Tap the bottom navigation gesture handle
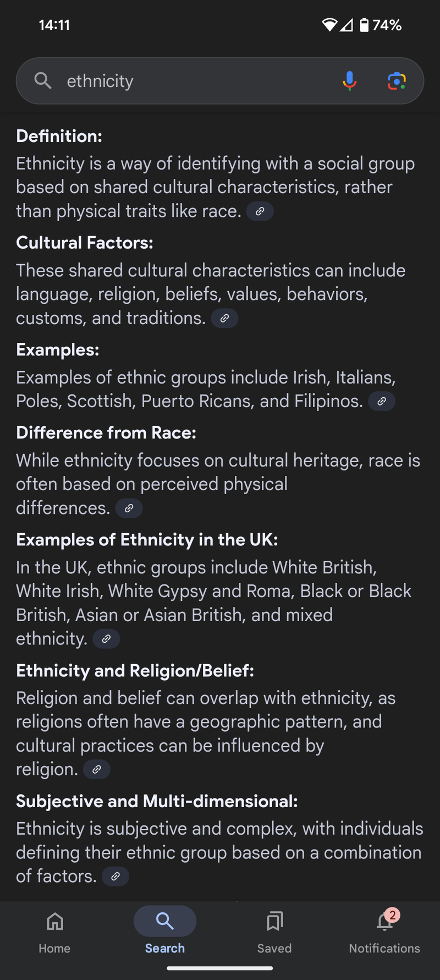The image size is (440, 980). (x=220, y=968)
